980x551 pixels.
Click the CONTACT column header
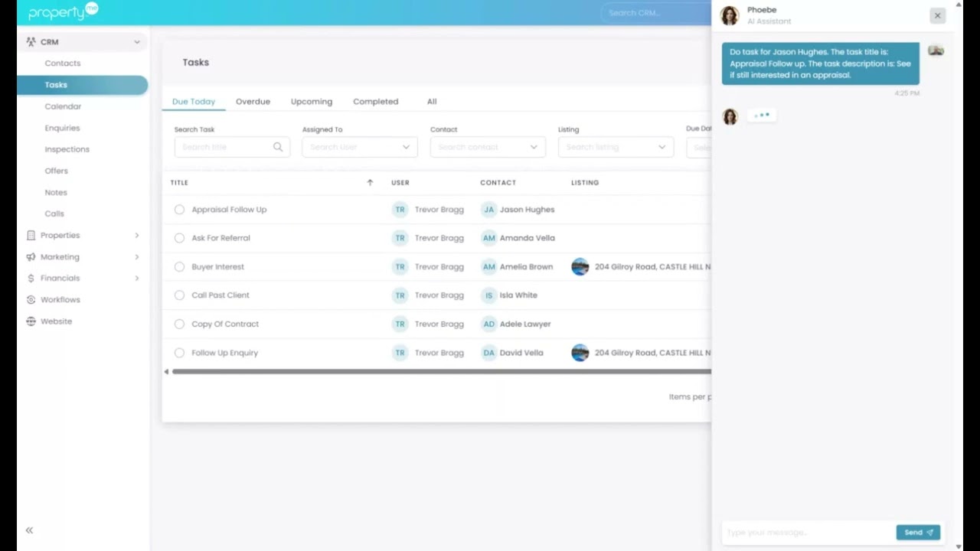point(498,183)
